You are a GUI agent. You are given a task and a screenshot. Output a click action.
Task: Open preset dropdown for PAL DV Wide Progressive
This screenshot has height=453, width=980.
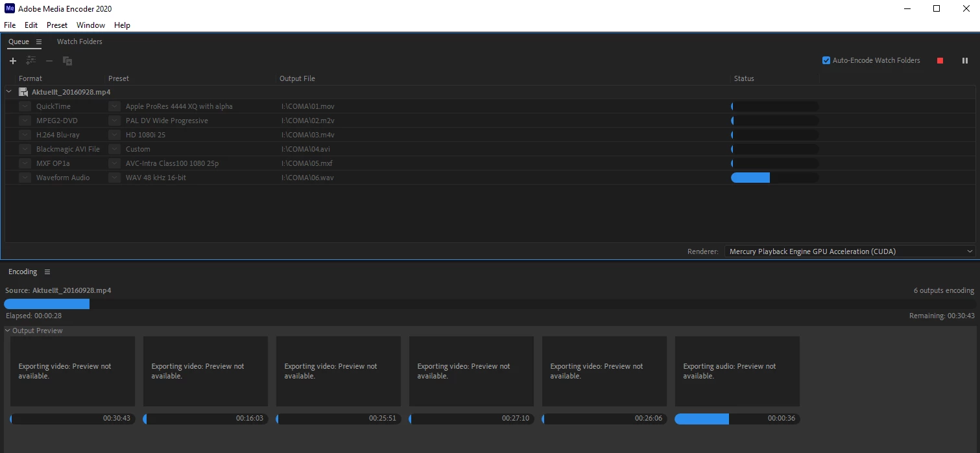click(114, 121)
